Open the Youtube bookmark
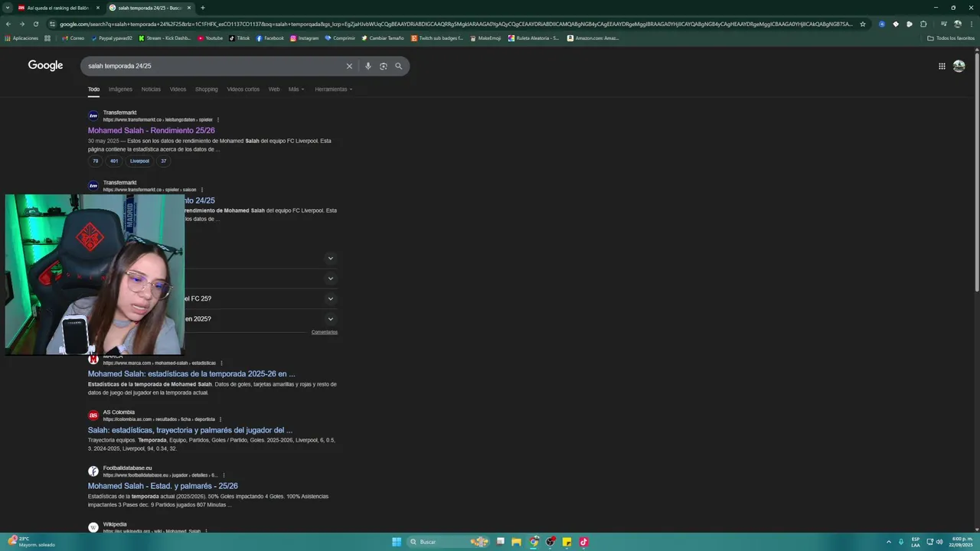Screen dimensions: 980x551 [x=211, y=38]
